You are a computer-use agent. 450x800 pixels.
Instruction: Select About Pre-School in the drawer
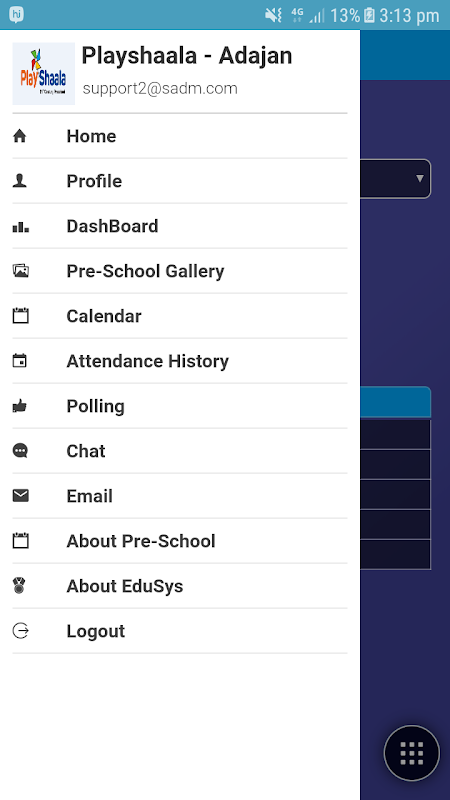pos(180,541)
